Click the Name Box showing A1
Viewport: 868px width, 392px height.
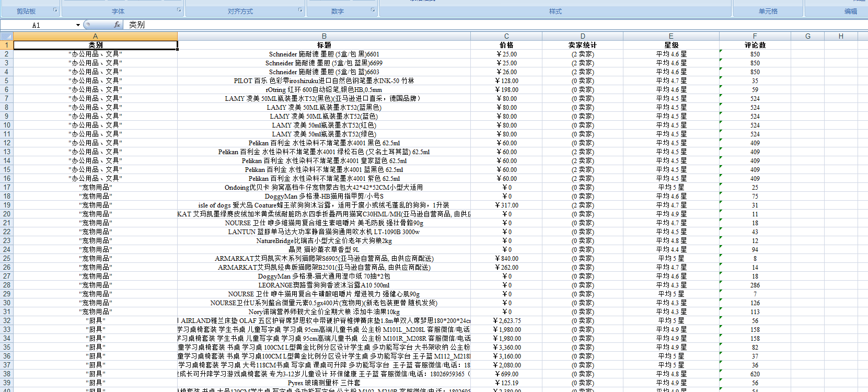[x=37, y=25]
